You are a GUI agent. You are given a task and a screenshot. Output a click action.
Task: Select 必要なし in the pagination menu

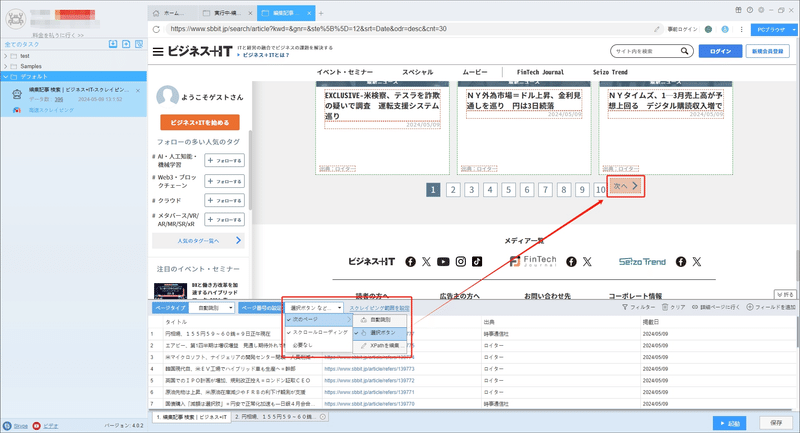pos(319,345)
